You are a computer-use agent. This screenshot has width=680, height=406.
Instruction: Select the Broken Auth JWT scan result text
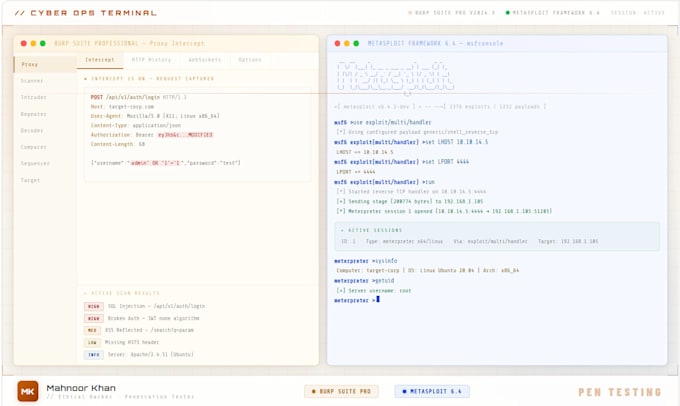pos(154,318)
